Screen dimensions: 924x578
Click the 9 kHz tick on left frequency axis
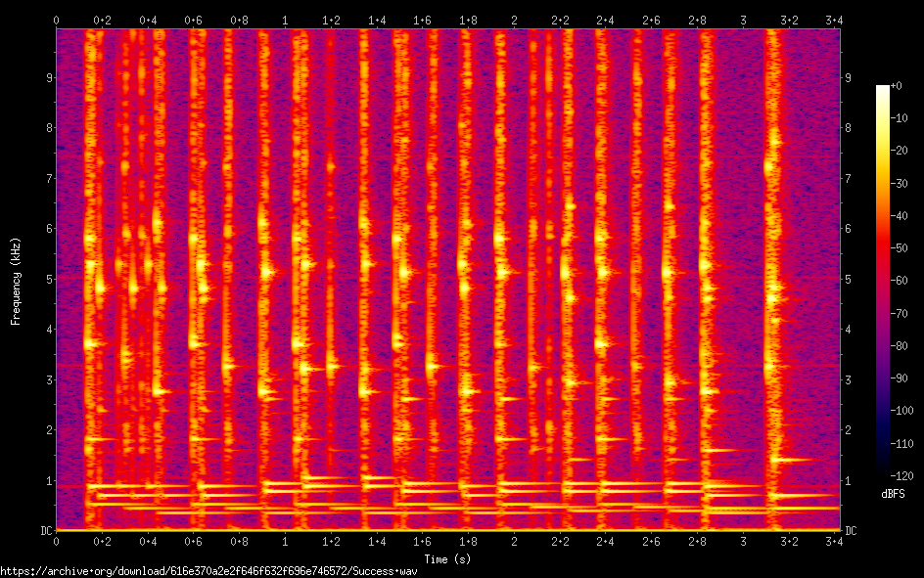pyautogui.click(x=49, y=78)
